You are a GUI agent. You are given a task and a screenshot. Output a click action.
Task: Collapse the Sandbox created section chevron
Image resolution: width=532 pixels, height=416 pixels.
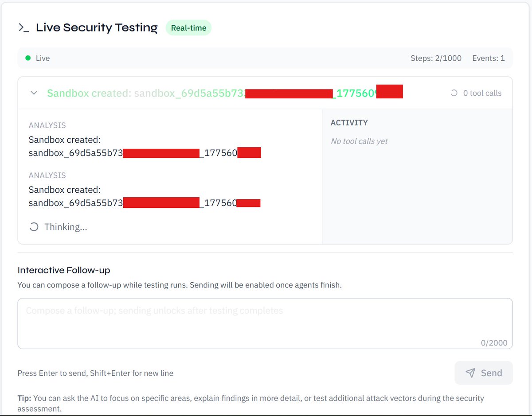click(34, 93)
